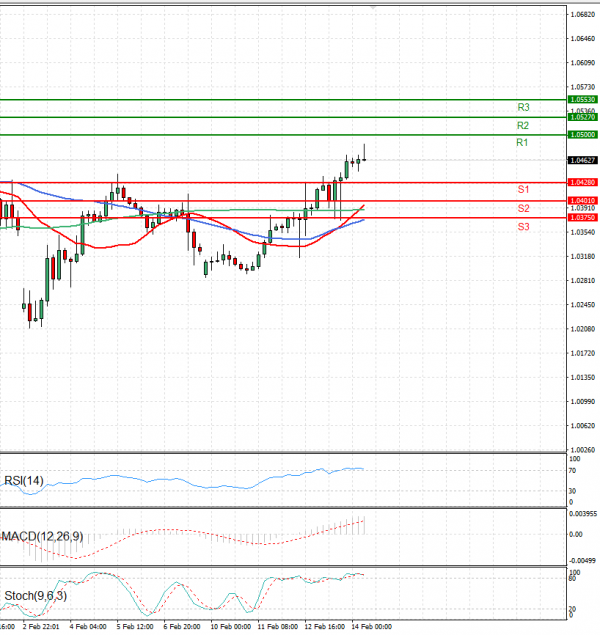Click the 1.02810 price axis value
600x635 pixels.
[x=583, y=281]
